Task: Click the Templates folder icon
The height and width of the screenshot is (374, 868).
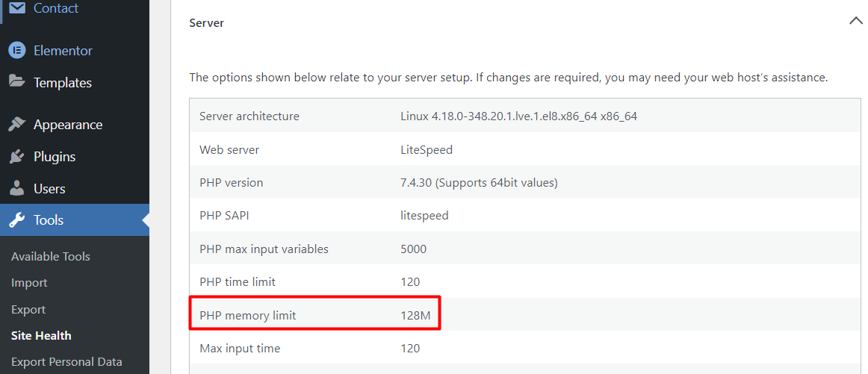Action: pos(16,82)
